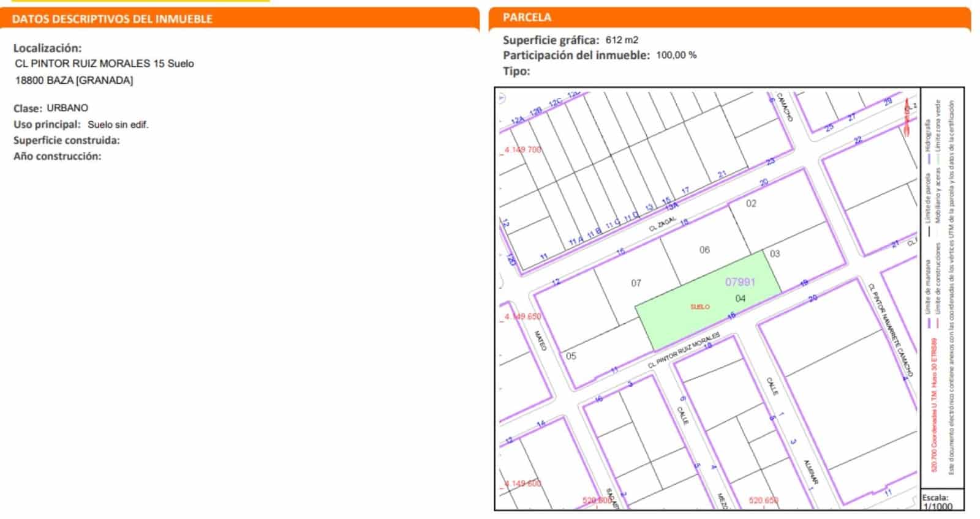Select parcel 03 on the cadastral map
This screenshot has width=980, height=519.
tap(775, 253)
